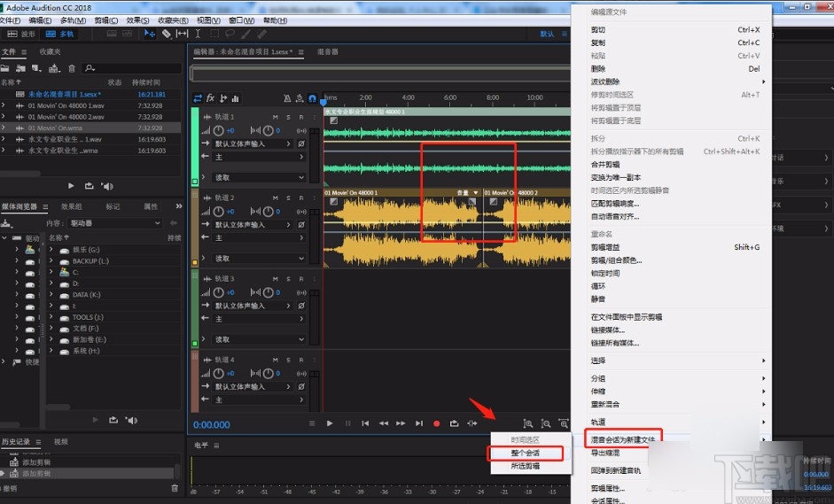Open Track 1 automation mode dropdown
Screen dimensions: 834x504
259,177
